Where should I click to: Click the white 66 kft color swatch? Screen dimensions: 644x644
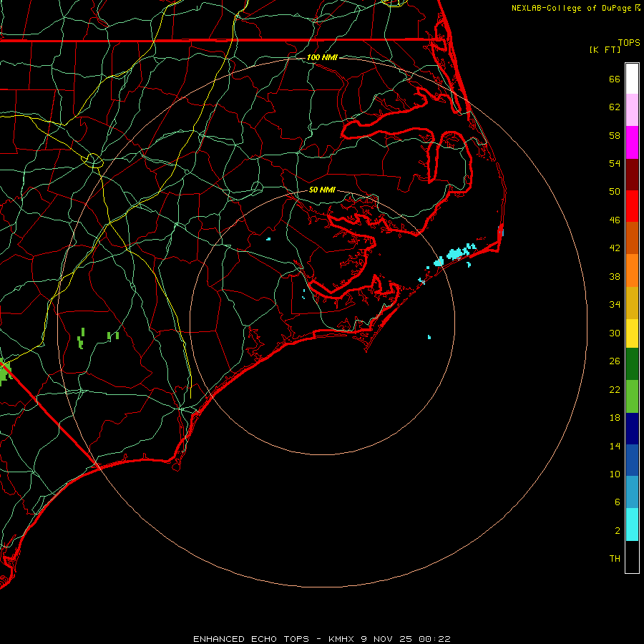pos(632,79)
